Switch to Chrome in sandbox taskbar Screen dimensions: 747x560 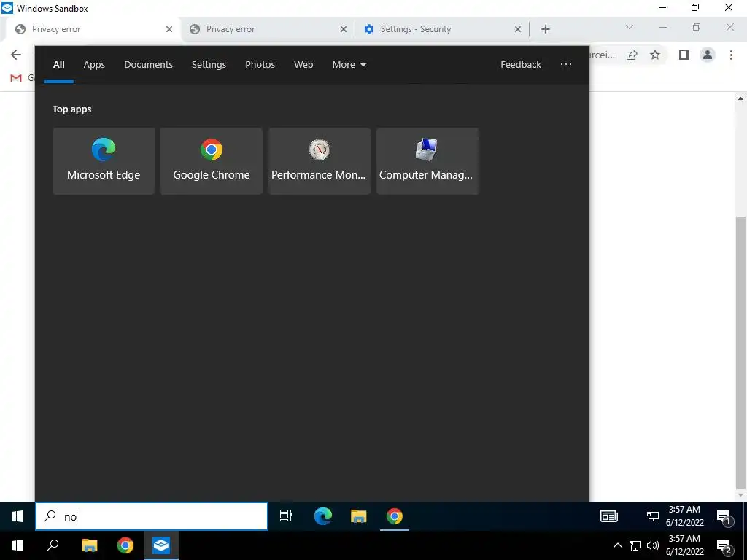395,516
